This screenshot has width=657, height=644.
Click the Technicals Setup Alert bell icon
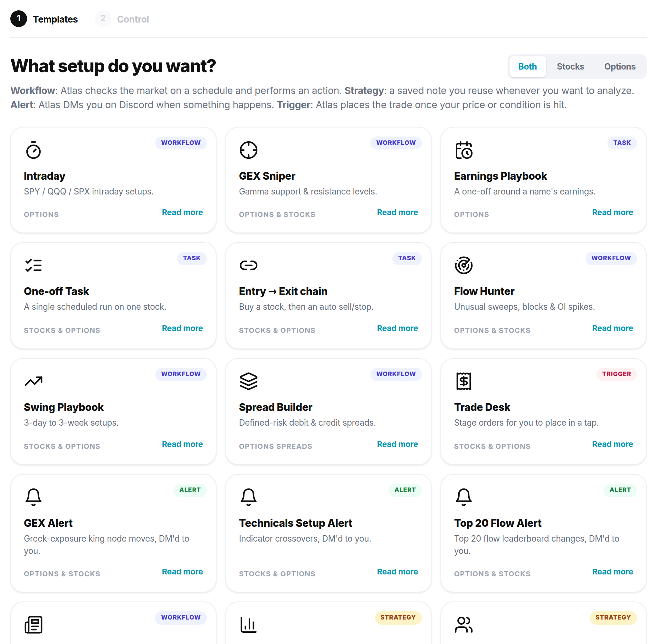248,497
